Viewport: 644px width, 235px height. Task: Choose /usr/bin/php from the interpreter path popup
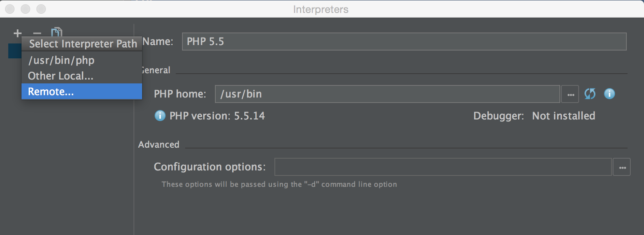click(61, 60)
